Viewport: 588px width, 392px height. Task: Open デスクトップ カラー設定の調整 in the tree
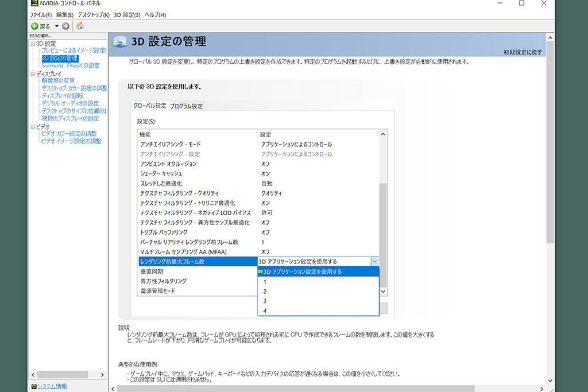[x=74, y=88]
